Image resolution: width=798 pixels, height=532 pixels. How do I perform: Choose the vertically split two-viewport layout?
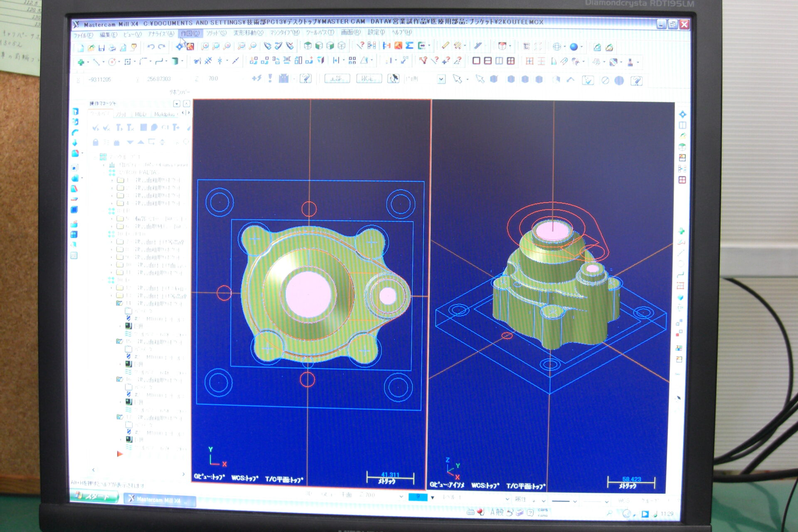point(499,61)
